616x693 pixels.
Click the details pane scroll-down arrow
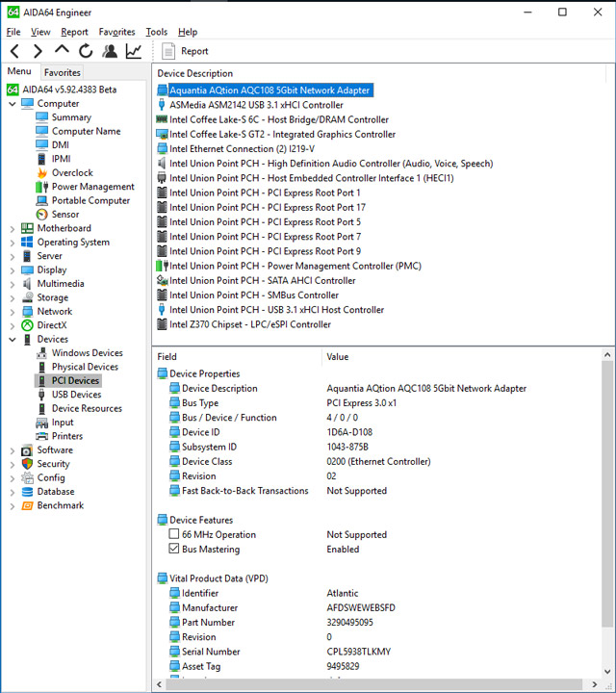coord(607,672)
